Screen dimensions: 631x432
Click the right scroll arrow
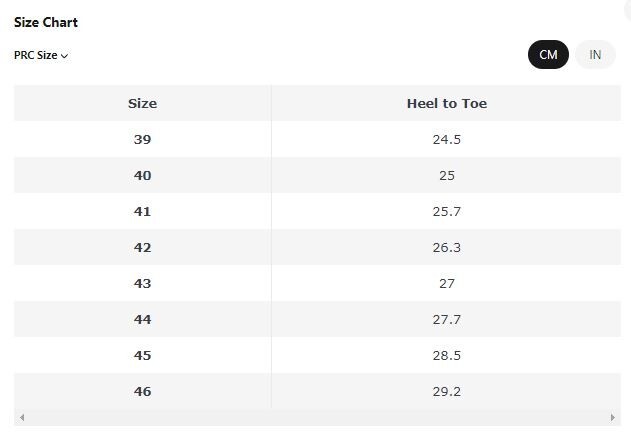[612, 418]
